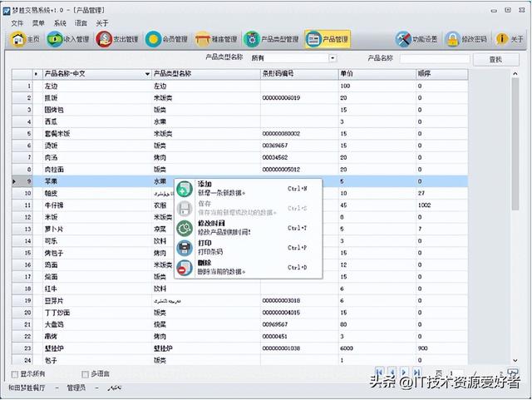The height and width of the screenshot is (400, 532).
Task: Go to next page navigation icon
Action: coord(404,373)
